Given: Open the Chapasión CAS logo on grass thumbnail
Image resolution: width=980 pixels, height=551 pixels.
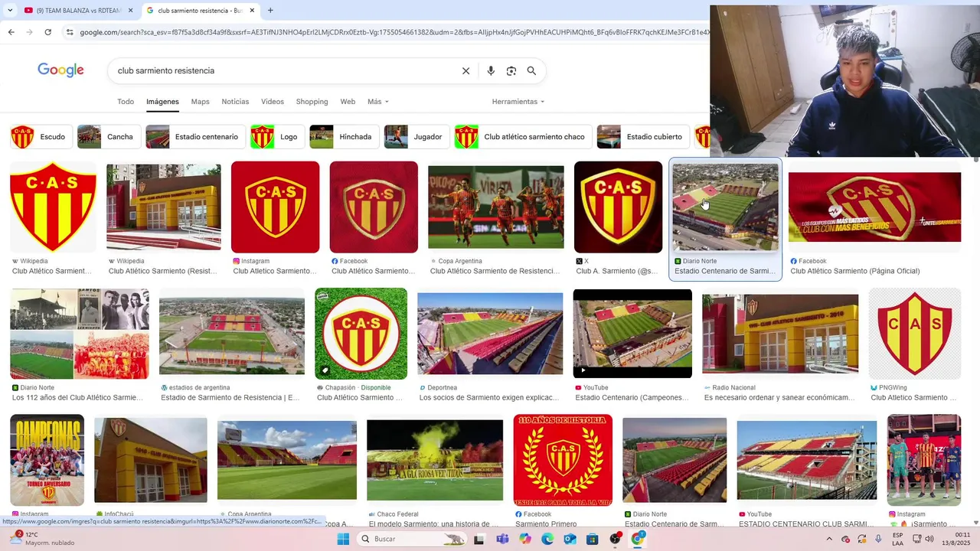Looking at the screenshot, I should 361,334.
